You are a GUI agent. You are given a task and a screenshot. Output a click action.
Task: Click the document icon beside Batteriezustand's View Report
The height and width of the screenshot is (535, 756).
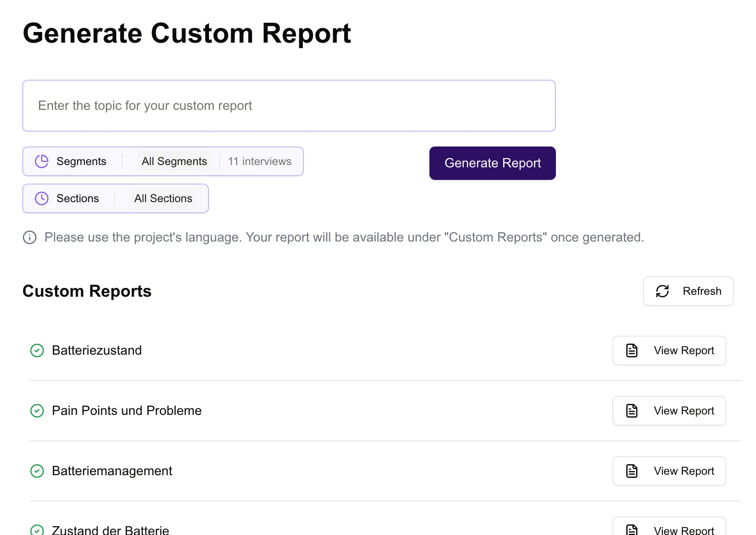tap(631, 350)
